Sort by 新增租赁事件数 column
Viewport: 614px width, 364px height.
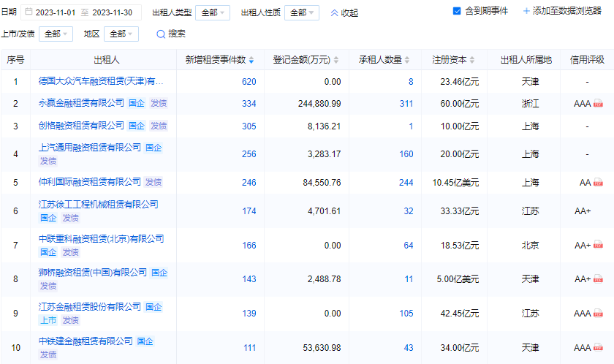click(251, 60)
